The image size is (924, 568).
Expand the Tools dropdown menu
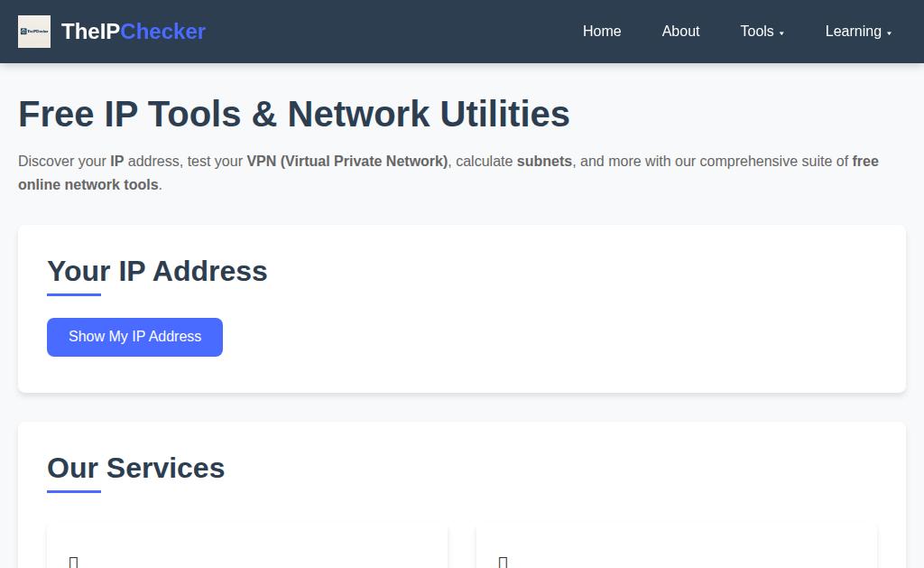tap(762, 32)
